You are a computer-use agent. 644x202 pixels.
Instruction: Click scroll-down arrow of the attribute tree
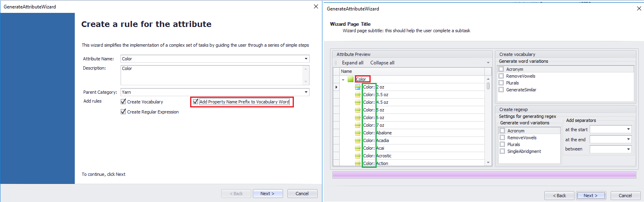[x=488, y=163]
